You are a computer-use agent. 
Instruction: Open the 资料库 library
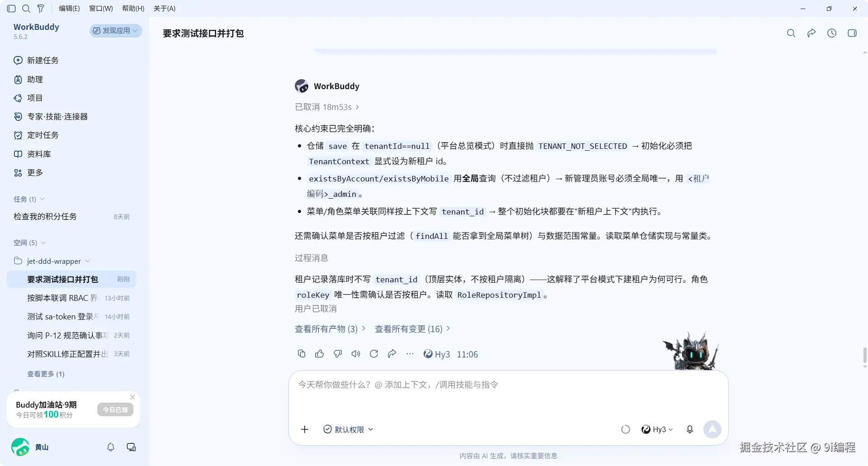32,154
